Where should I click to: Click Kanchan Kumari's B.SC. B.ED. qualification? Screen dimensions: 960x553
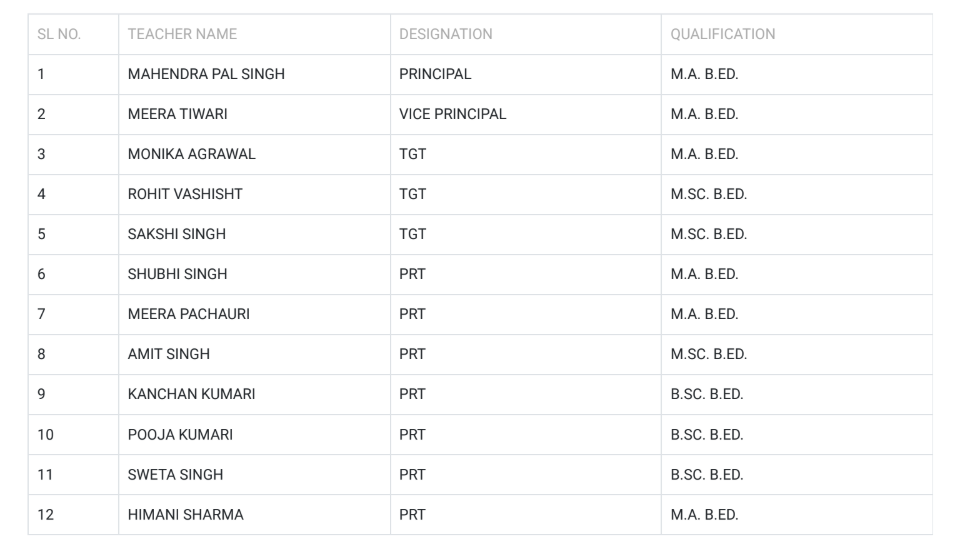pyautogui.click(x=706, y=394)
